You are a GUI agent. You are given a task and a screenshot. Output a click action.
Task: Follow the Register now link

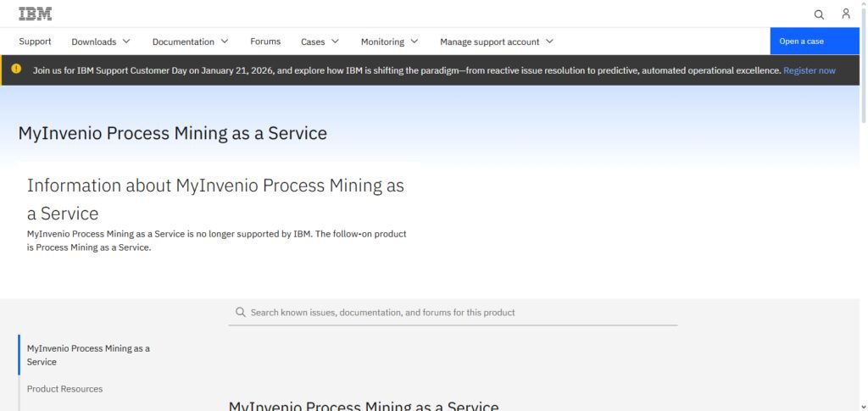810,70
